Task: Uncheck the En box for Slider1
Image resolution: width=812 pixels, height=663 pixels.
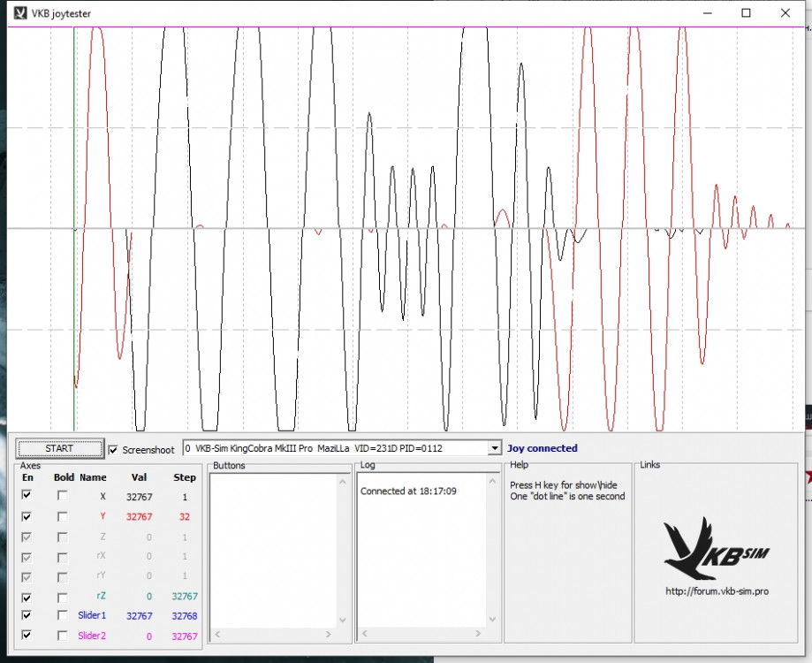Action: (x=27, y=615)
